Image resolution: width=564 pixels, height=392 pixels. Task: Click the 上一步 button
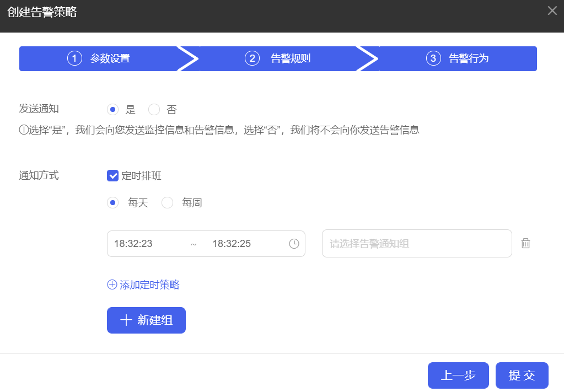458,375
